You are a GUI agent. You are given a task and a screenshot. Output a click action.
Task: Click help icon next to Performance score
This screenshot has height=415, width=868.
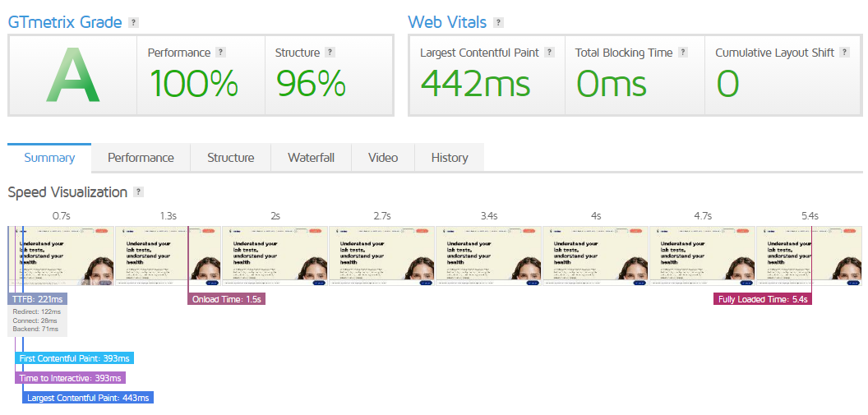[x=221, y=53]
